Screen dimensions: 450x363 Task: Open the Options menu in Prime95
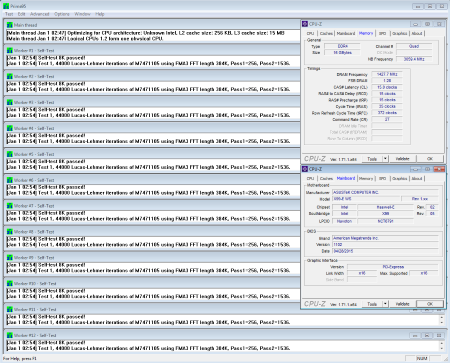click(62, 14)
